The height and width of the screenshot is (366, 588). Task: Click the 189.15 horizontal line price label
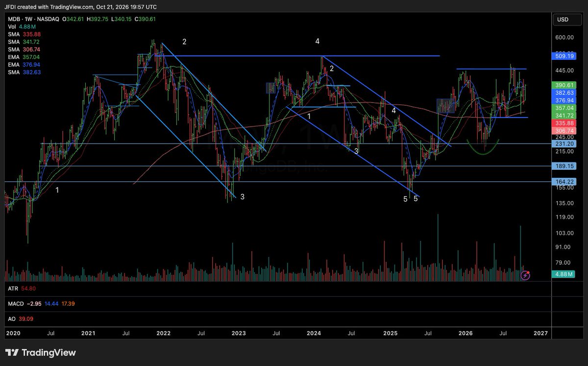click(564, 166)
